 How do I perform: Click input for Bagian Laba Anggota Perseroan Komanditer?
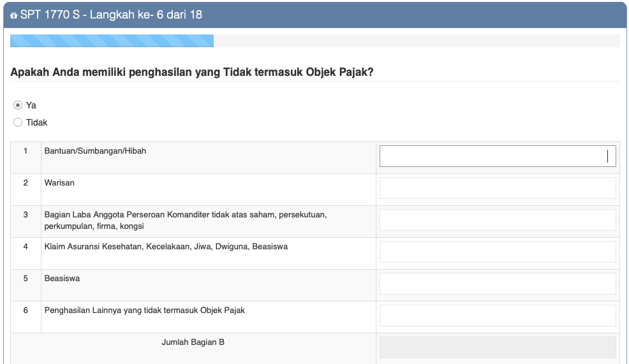497,220
